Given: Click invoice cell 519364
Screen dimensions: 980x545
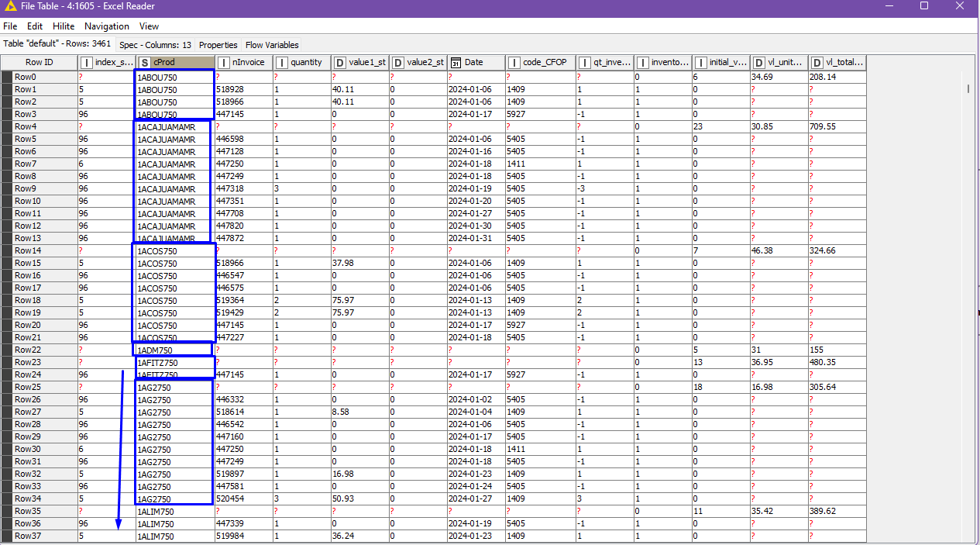Looking at the screenshot, I should tap(243, 300).
